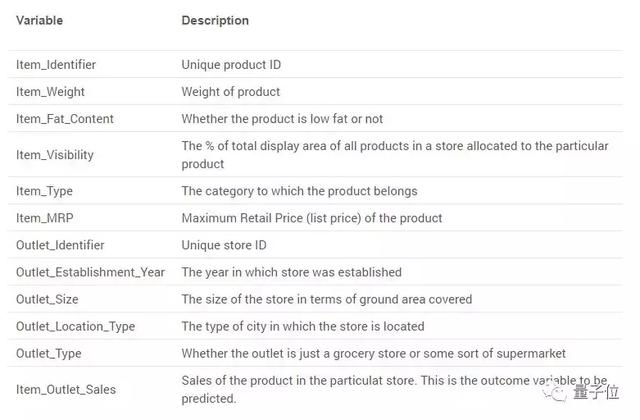The image size is (640, 420).
Task: Click the 量子位 watermark text
Action: (596, 392)
